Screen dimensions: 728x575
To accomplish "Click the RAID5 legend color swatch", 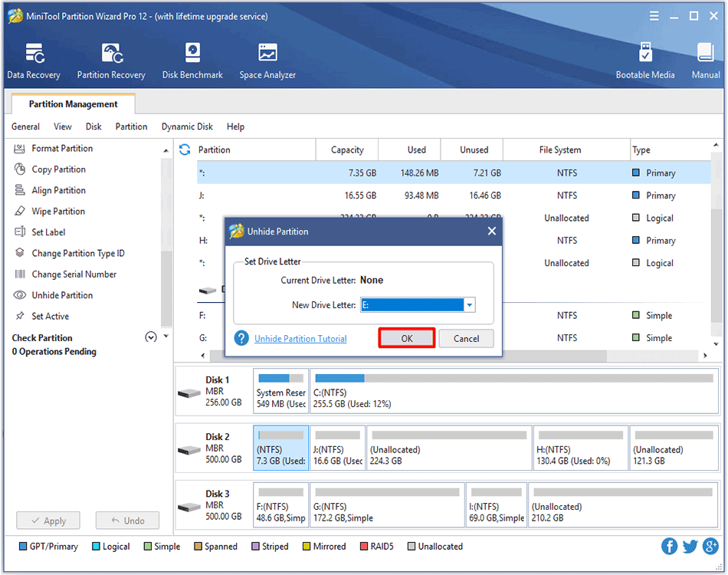I will 364,546.
